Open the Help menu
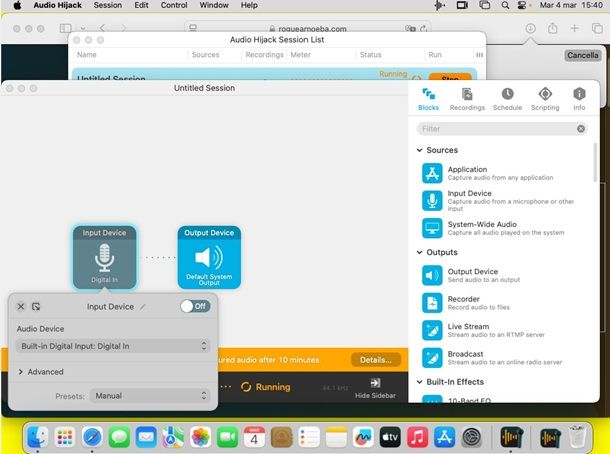The width and height of the screenshot is (610, 454). (249, 5)
